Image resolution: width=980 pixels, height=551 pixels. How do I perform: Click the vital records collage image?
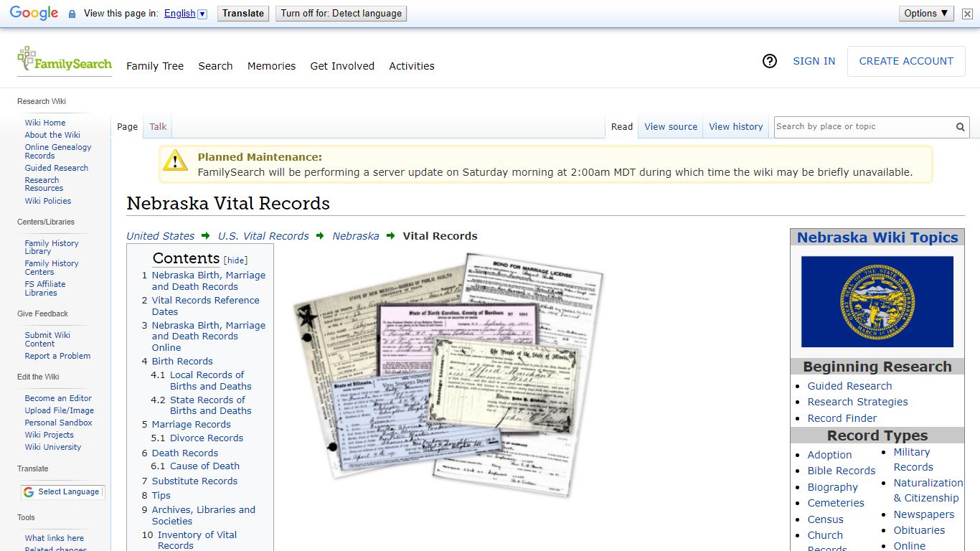(448, 375)
